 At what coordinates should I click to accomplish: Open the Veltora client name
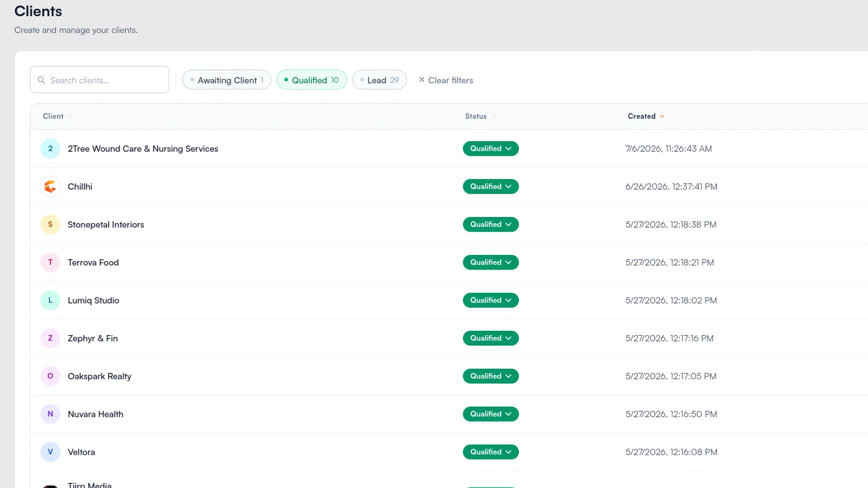(81, 452)
